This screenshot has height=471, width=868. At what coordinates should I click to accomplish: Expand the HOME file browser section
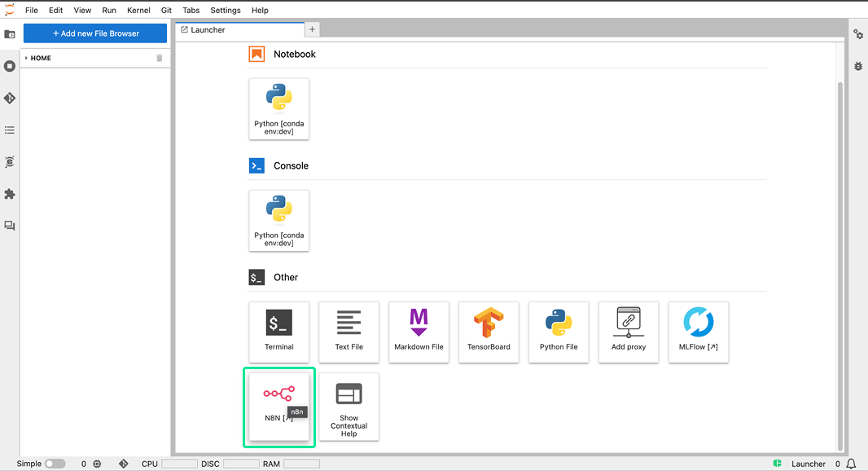(x=26, y=58)
